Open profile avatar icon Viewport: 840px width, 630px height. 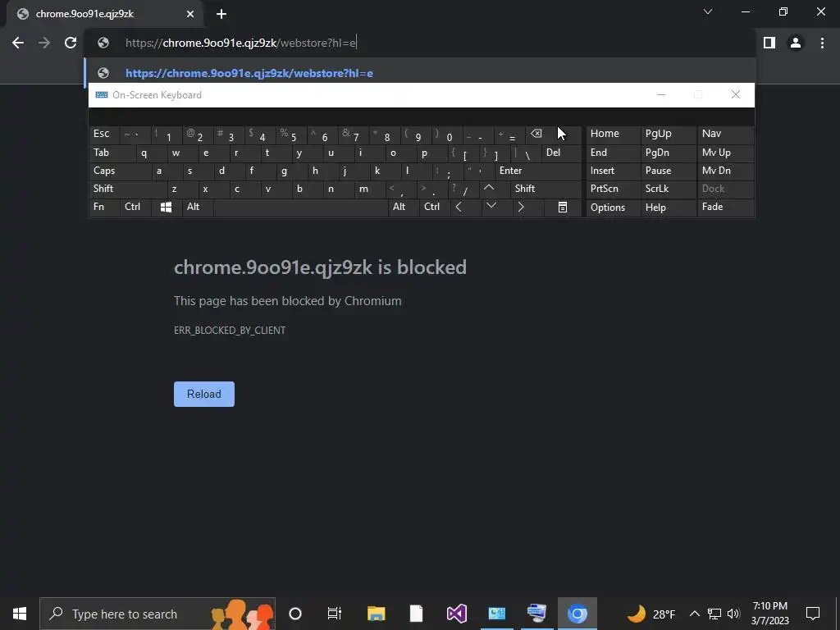click(x=796, y=43)
